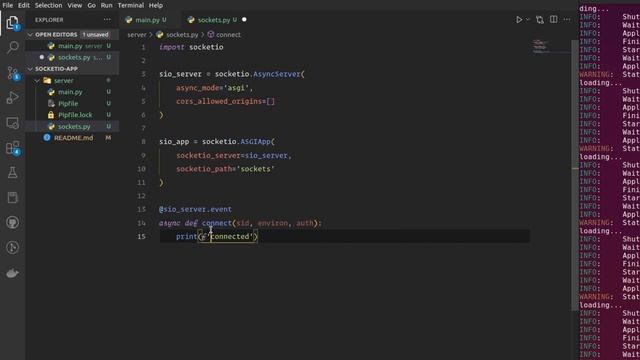
Task: Open the View menu
Action: (x=75, y=5)
